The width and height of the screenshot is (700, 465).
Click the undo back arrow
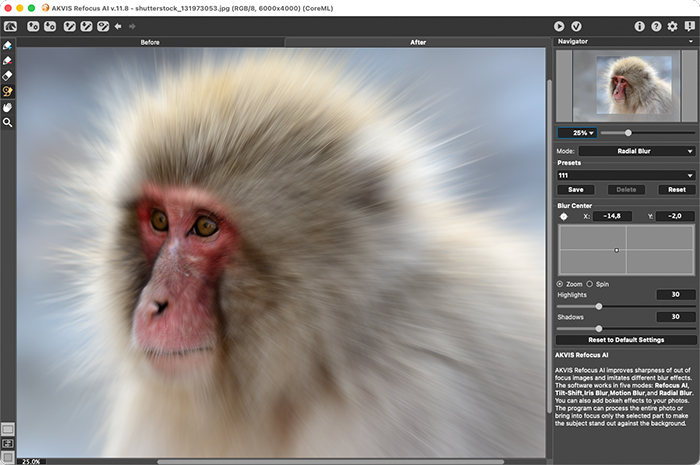118,26
